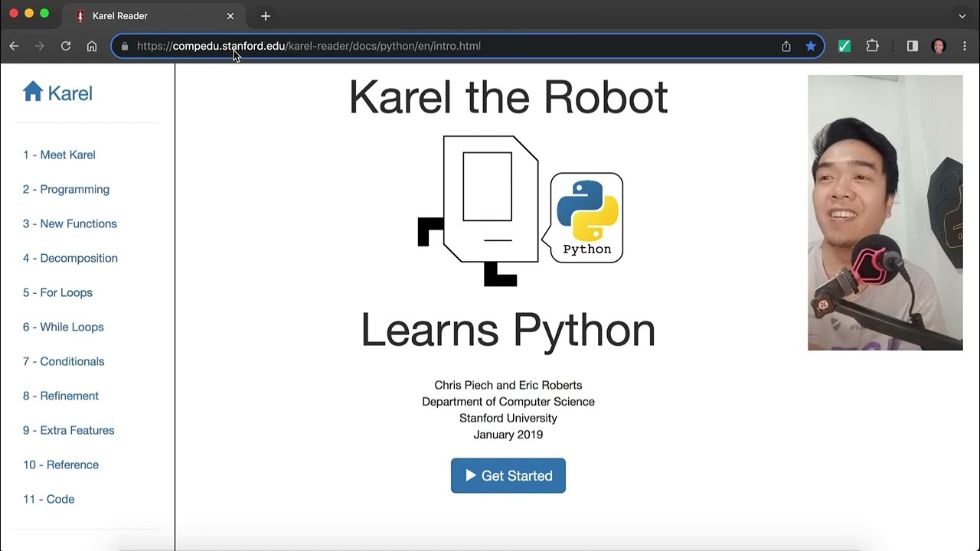Click the 'Learns Python' heading
Screen dimensions: 980x551
coord(508,330)
